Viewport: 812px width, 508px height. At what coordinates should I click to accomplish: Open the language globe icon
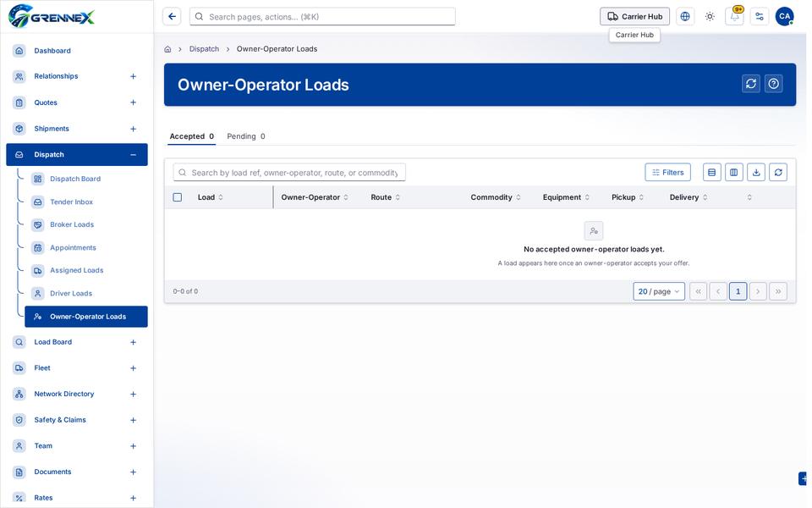(684, 17)
